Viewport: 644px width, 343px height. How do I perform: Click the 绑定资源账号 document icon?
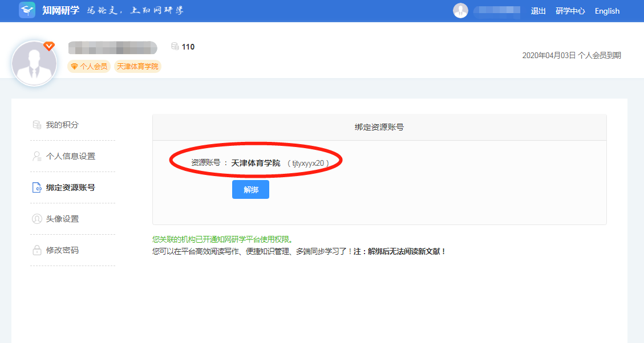click(x=37, y=187)
